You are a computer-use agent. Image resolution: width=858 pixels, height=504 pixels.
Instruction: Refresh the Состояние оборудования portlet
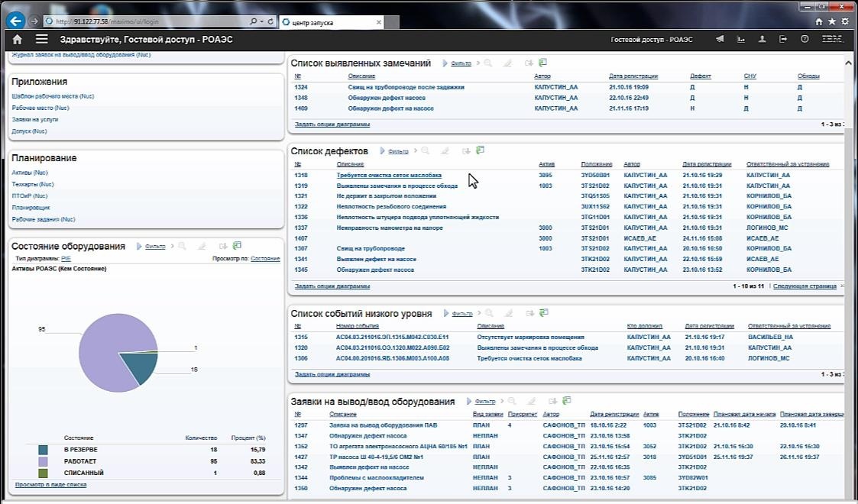pyautogui.click(x=237, y=246)
